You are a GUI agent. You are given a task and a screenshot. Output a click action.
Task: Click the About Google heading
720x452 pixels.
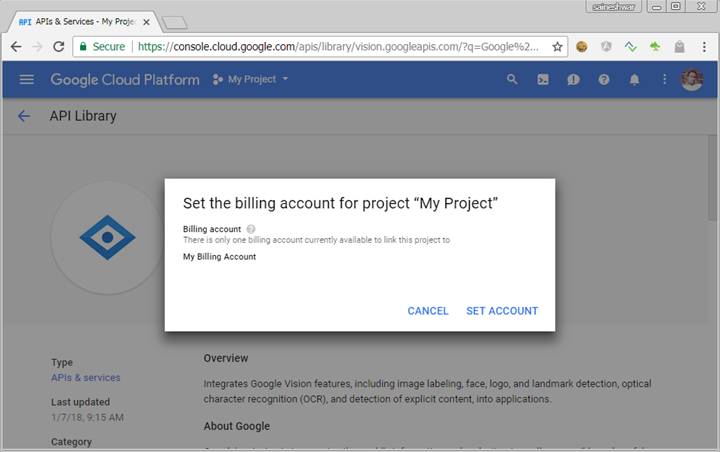point(236,426)
